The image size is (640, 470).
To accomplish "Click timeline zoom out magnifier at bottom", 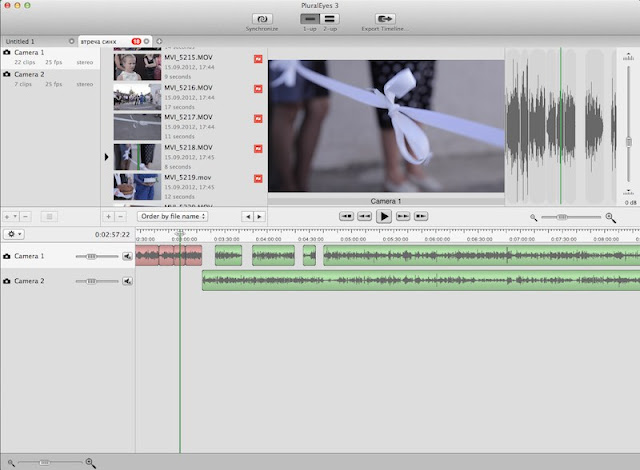I will tap(11, 463).
